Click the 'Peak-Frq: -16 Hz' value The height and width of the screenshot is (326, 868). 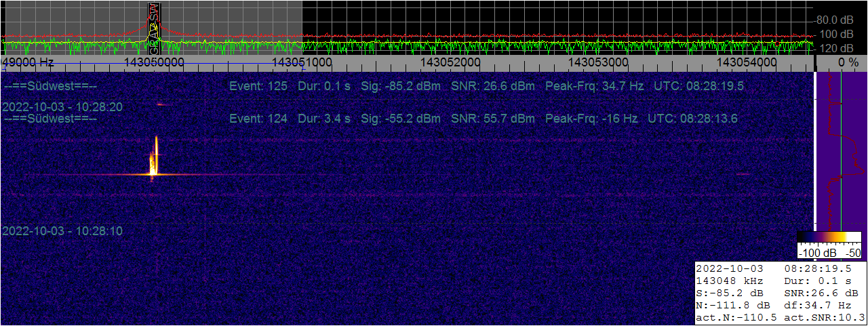click(x=591, y=119)
